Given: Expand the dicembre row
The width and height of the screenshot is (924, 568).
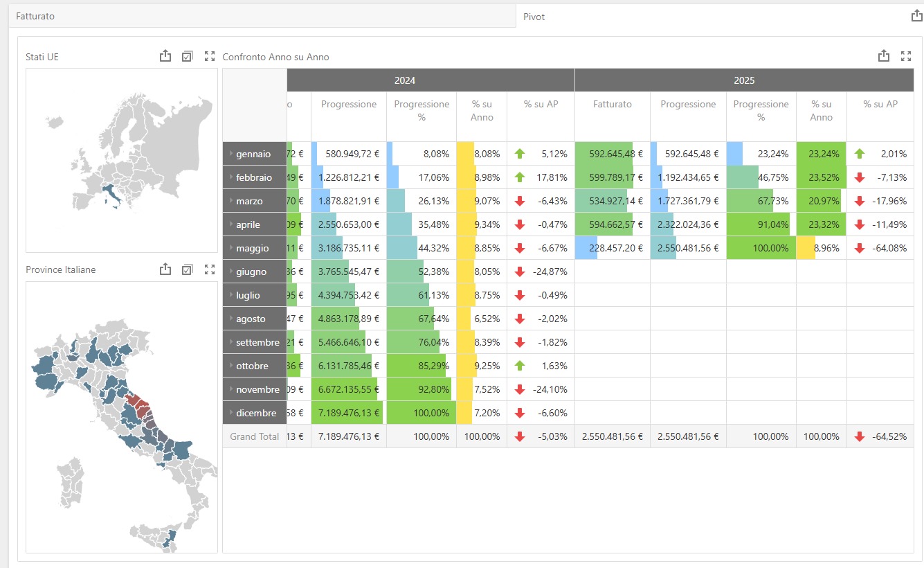Looking at the screenshot, I should [231, 413].
